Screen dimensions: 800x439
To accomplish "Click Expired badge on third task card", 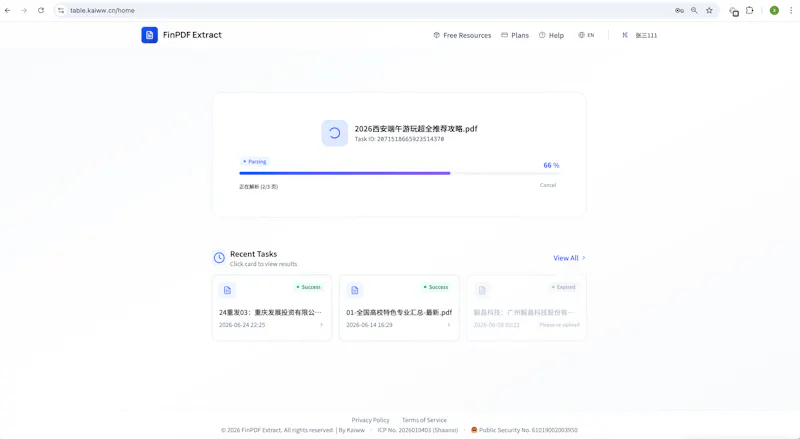I will [563, 287].
